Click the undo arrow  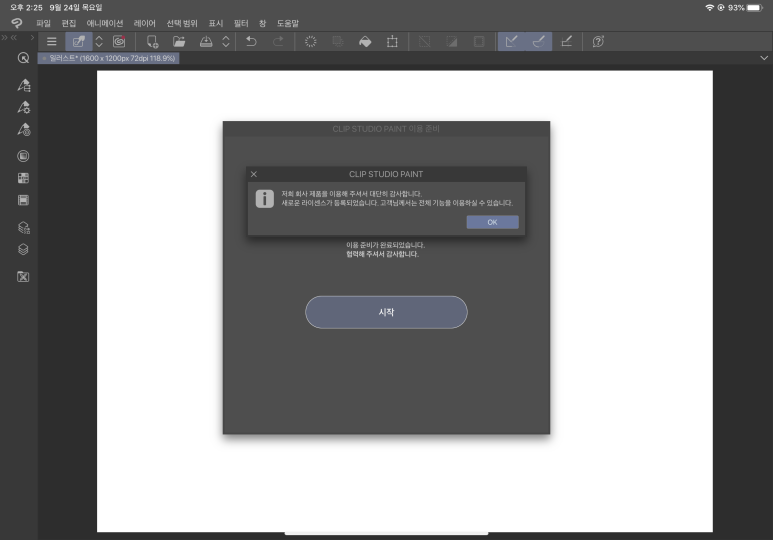[251, 41]
